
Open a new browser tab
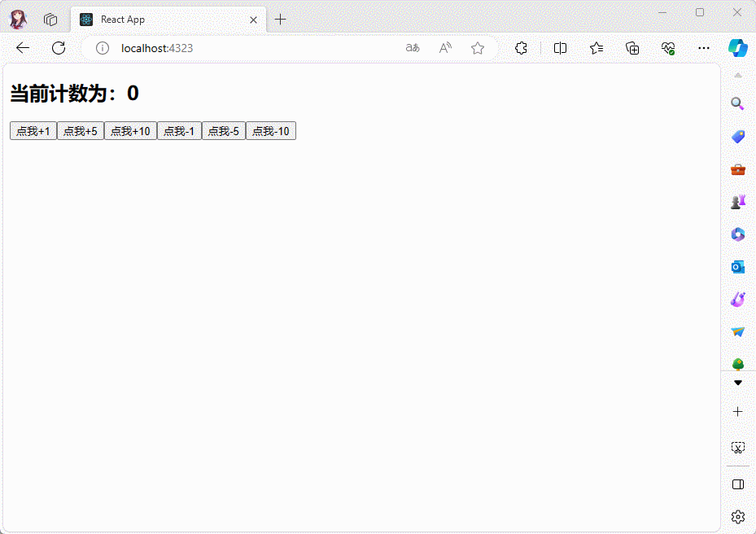click(x=281, y=20)
